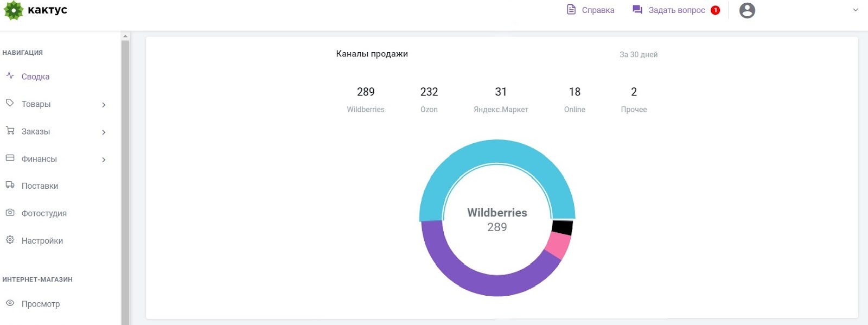Viewport: 868px width, 325px height.
Task: Open the account dropdown arrow at the top right
Action: coord(856,10)
